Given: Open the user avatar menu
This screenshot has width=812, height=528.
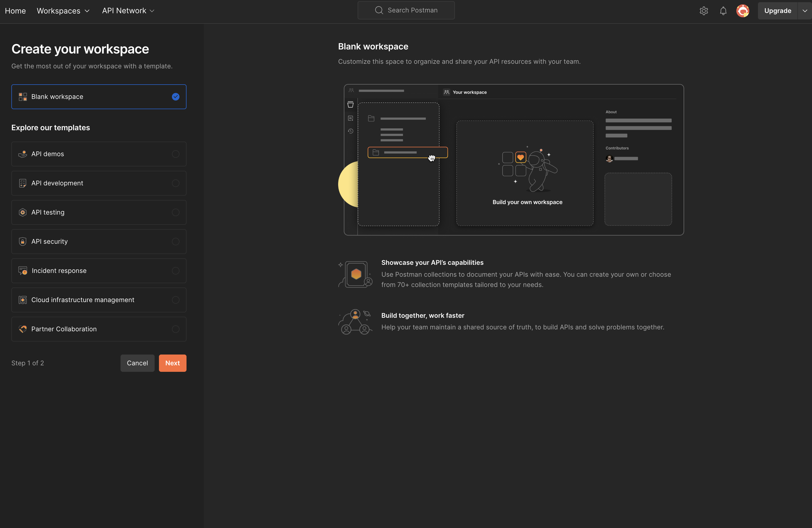Looking at the screenshot, I should [743, 11].
